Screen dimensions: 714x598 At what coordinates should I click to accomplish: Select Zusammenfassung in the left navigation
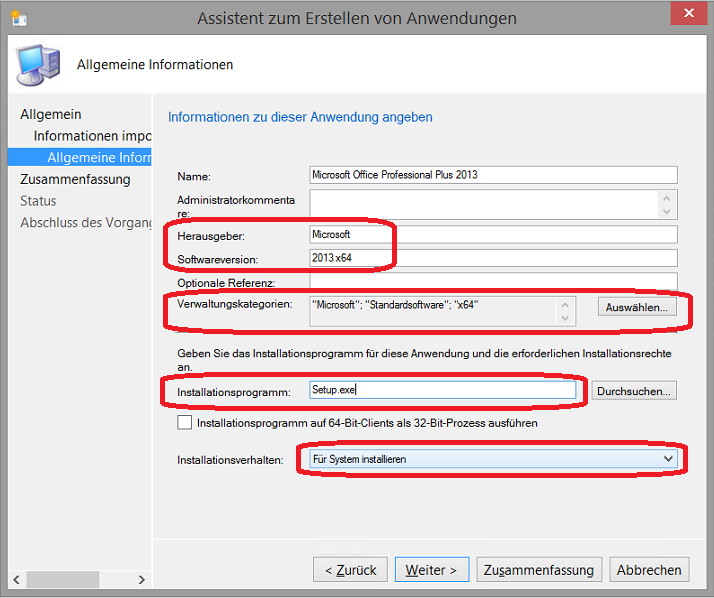(75, 179)
